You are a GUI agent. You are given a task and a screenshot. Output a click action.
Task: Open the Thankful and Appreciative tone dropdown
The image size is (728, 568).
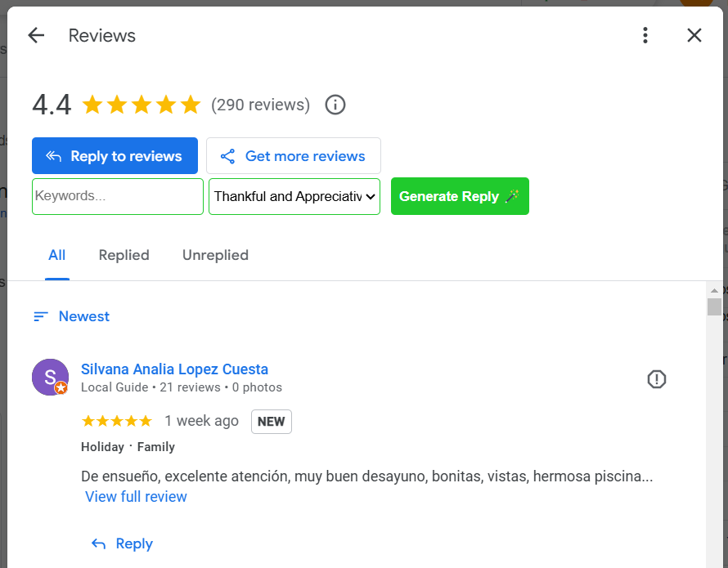[294, 196]
